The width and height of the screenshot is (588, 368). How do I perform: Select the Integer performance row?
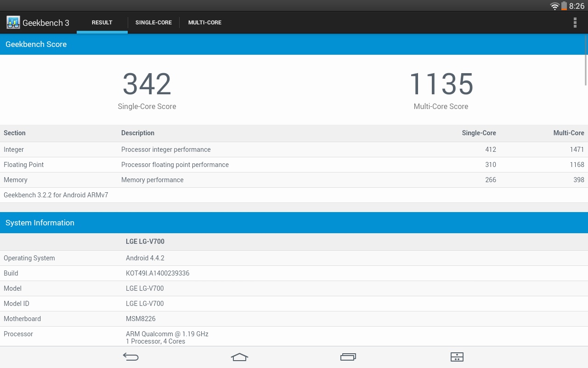(x=294, y=149)
